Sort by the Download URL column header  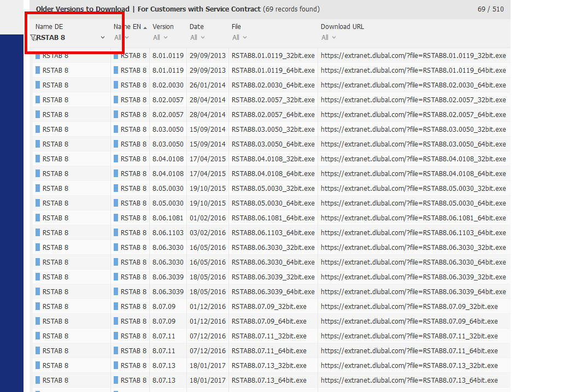click(342, 26)
